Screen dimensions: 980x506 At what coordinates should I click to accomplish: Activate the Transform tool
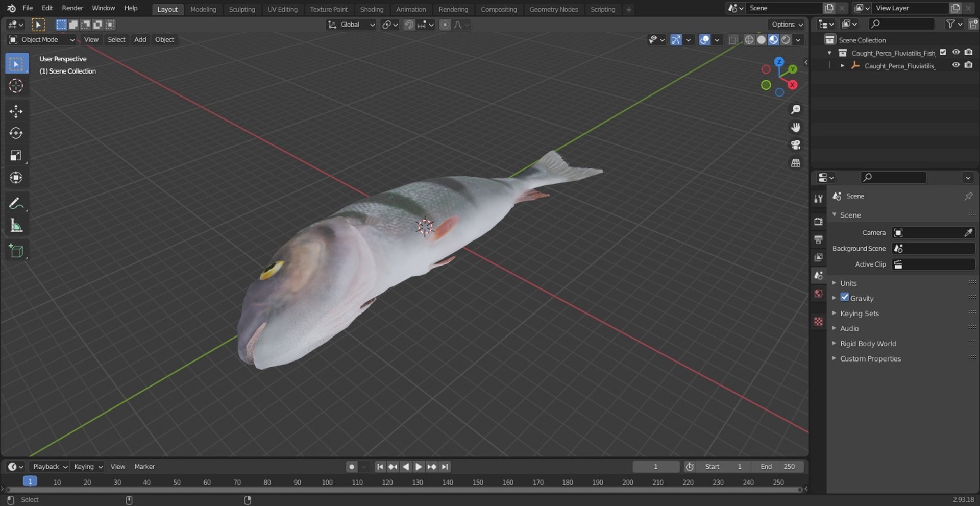pos(16,178)
